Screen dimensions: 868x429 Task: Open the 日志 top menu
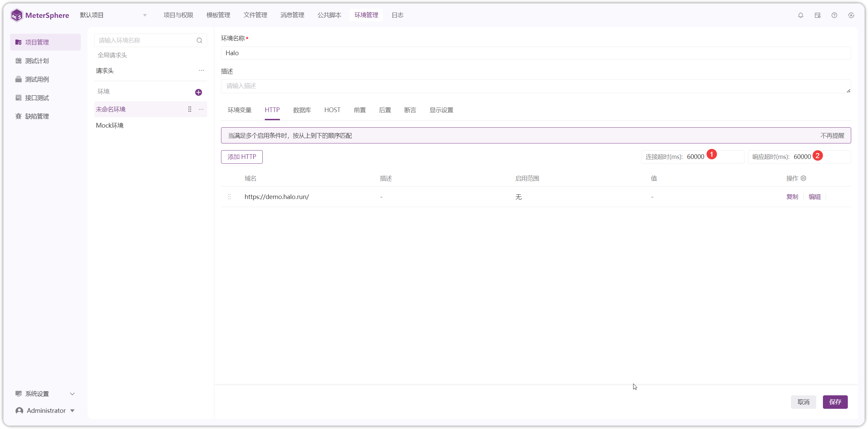pos(398,15)
